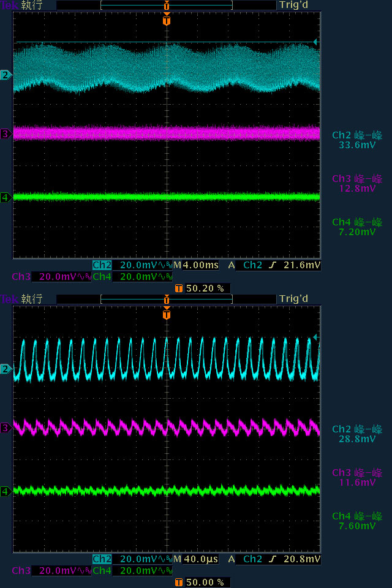392x588 pixels.
Task: Click the M 40.0µs timebase readout
Action: pyautogui.click(x=196, y=559)
